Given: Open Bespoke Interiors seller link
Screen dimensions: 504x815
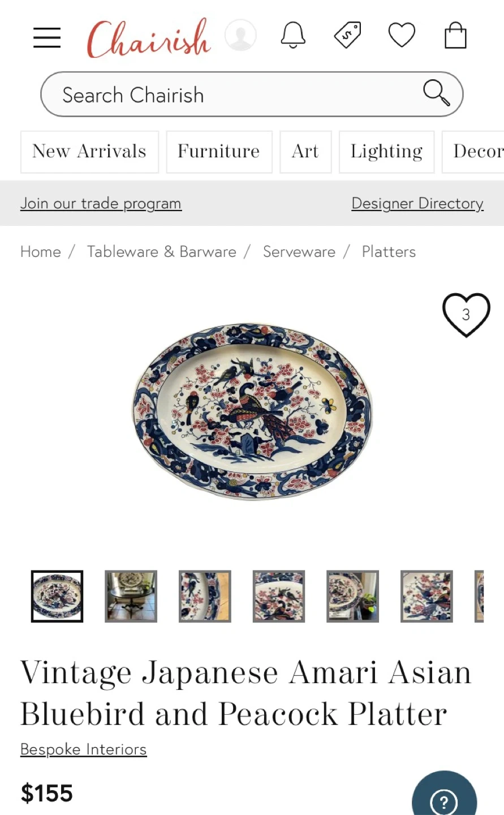Looking at the screenshot, I should (x=84, y=749).
